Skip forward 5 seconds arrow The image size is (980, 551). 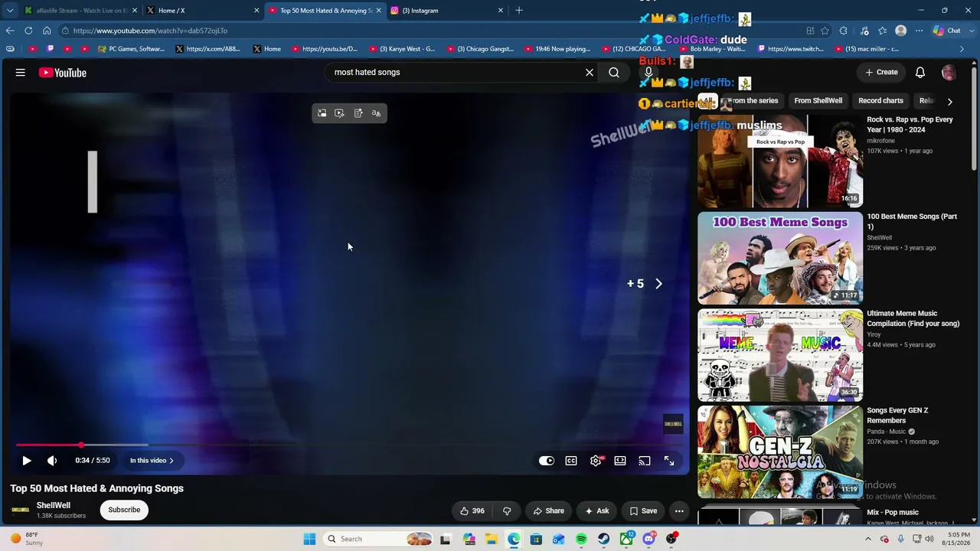click(x=658, y=284)
